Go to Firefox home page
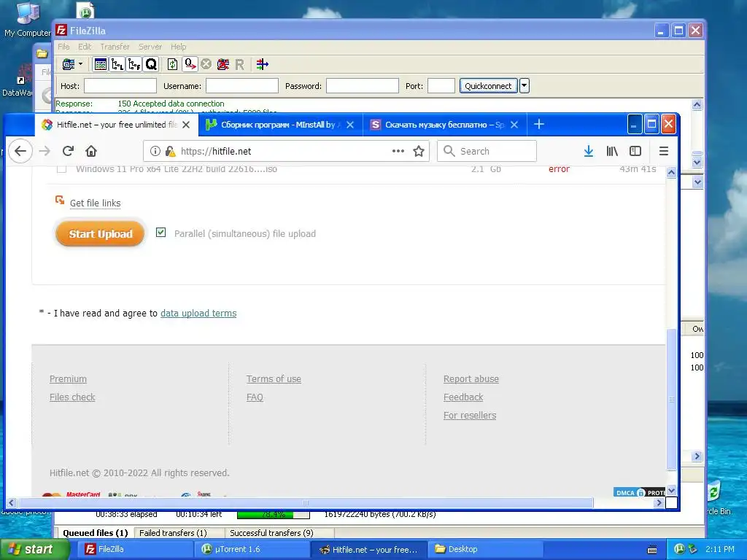 (91, 151)
